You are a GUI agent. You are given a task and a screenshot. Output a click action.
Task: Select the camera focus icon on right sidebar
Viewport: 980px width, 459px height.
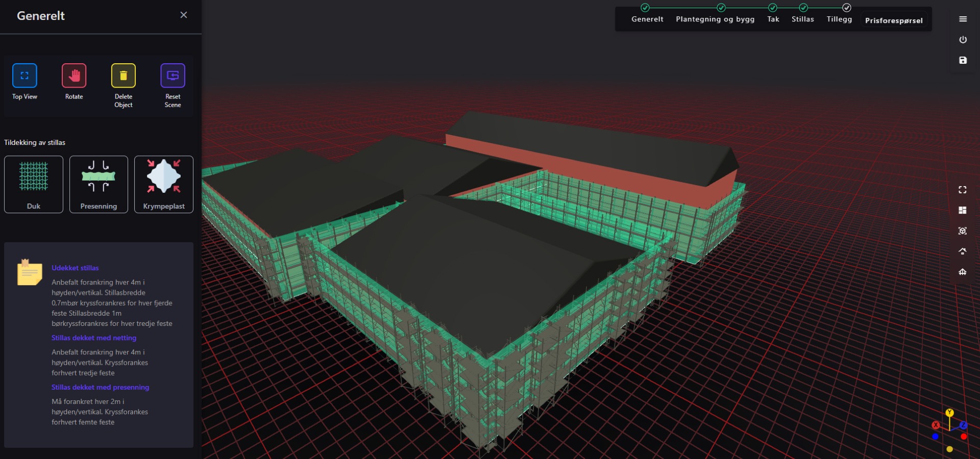pos(963,231)
